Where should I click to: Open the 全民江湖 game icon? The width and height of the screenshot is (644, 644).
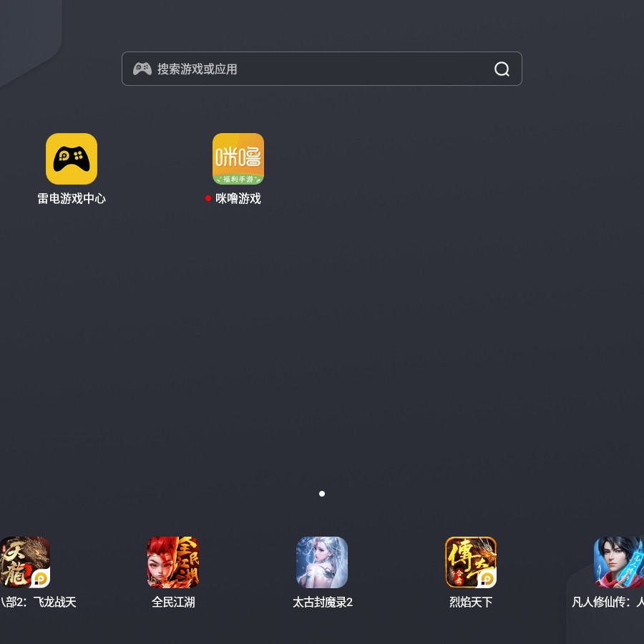tap(173, 562)
